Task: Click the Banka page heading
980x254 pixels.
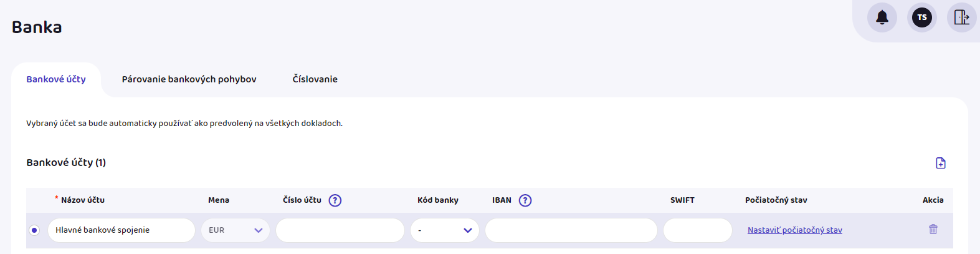Action: [x=37, y=27]
